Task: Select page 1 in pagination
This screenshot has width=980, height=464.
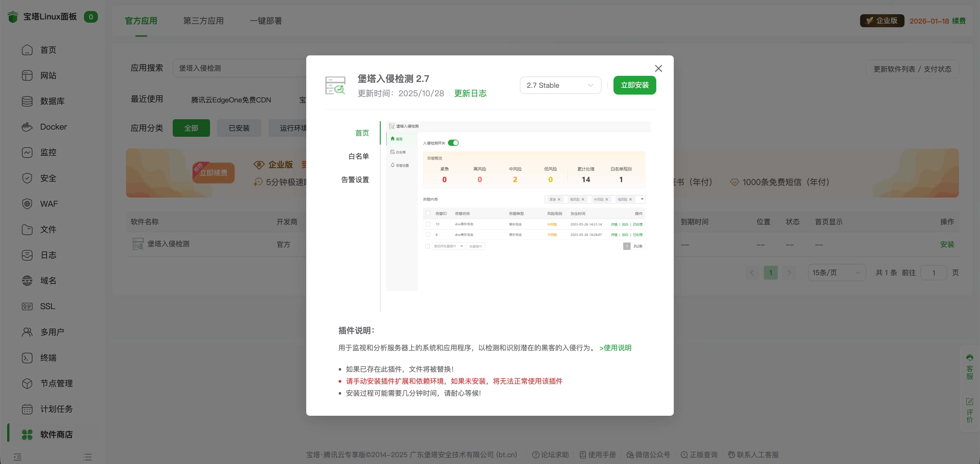Action: click(770, 273)
